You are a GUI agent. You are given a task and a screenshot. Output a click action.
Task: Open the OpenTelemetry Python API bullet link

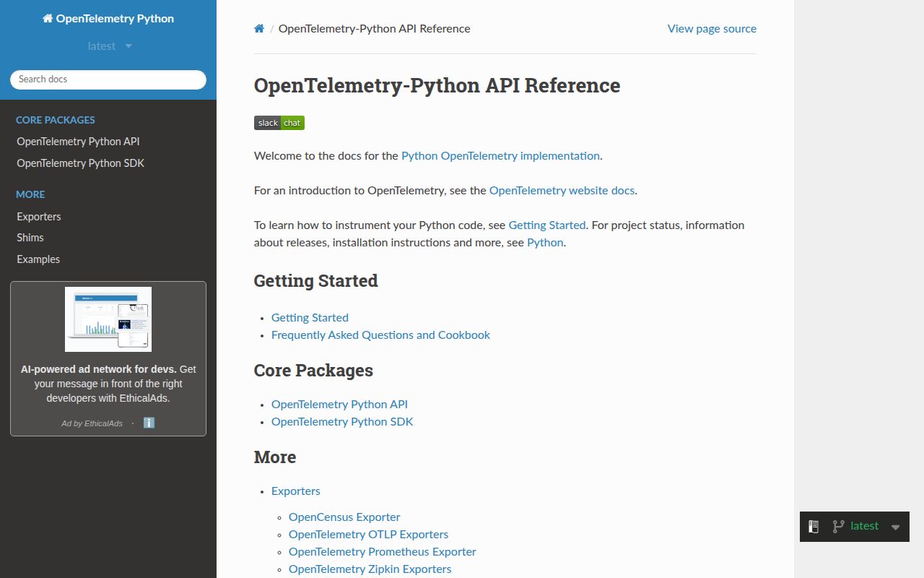point(339,405)
